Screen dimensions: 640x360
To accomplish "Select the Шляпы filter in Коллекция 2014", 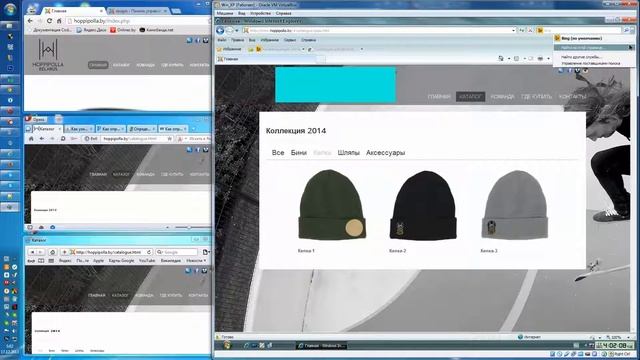I will (x=349, y=153).
